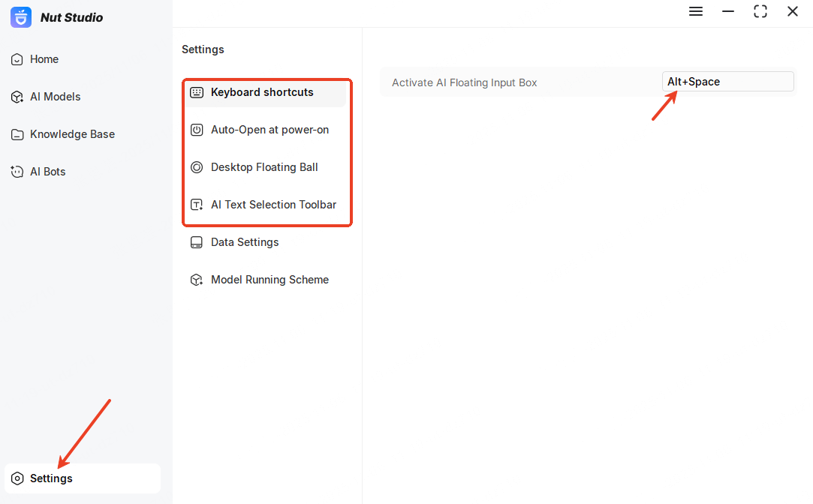813x504 pixels.
Task: Click the Desktop Floating Ball circle icon
Action: pyautogui.click(x=196, y=166)
